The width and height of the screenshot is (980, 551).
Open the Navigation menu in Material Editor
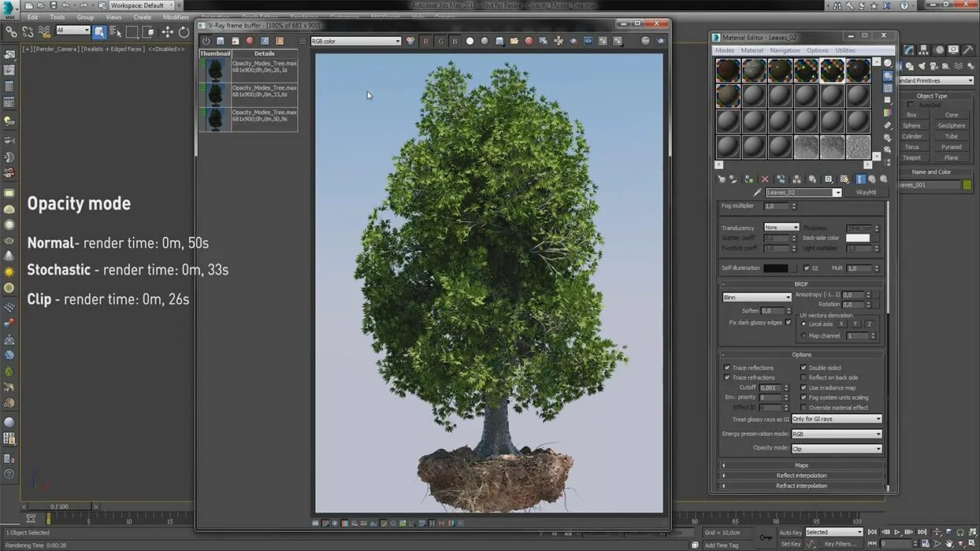(x=784, y=50)
